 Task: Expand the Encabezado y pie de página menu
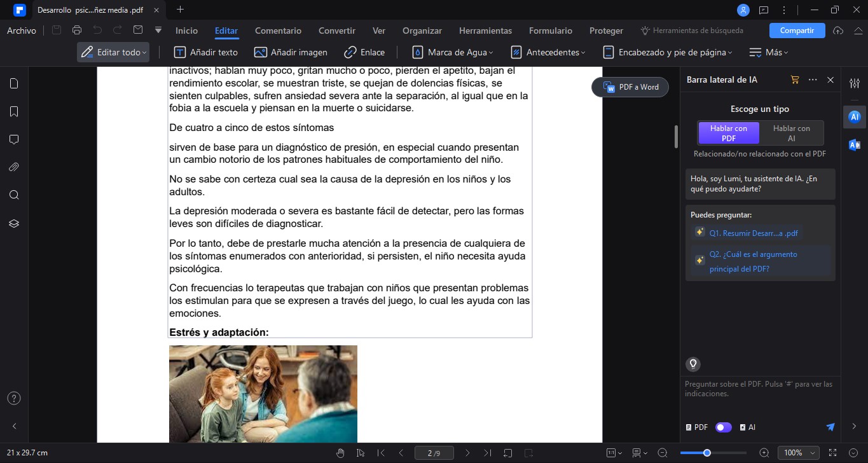(x=666, y=52)
